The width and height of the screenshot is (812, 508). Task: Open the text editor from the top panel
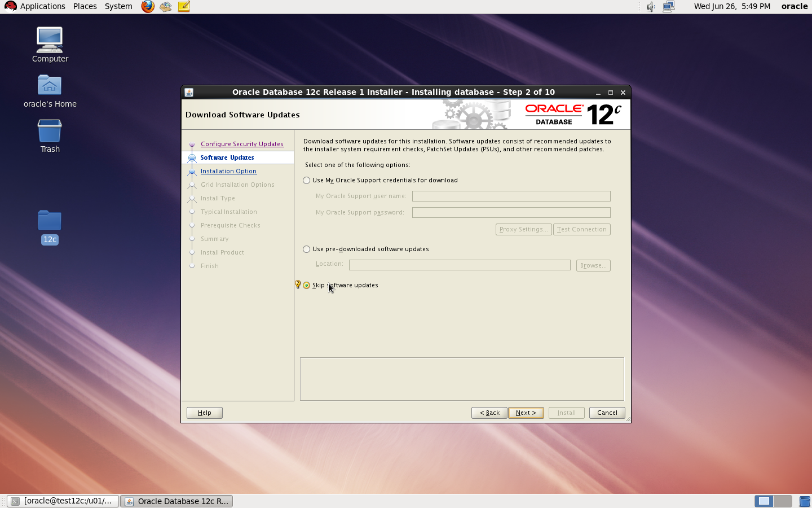[x=183, y=6]
